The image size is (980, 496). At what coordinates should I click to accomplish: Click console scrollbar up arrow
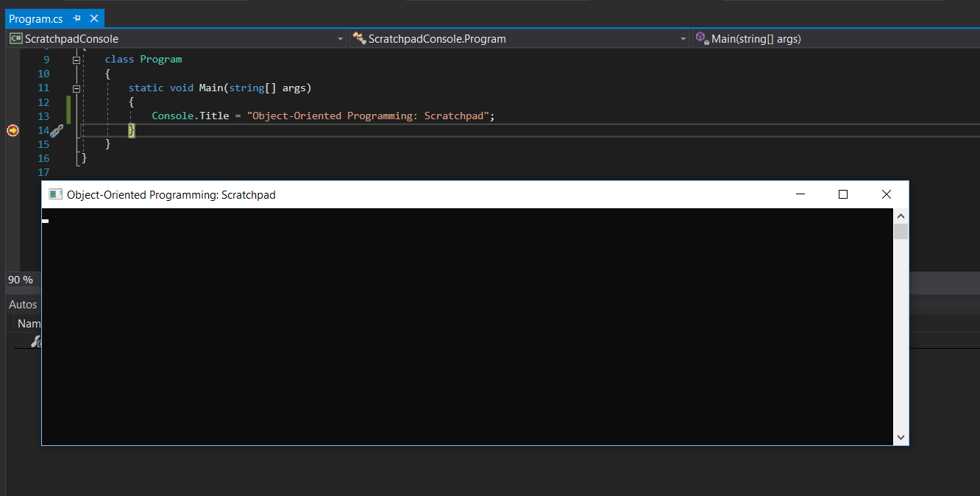pos(901,216)
